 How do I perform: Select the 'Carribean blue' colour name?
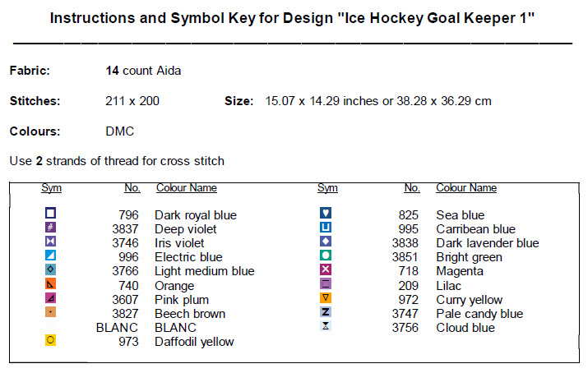tap(475, 229)
